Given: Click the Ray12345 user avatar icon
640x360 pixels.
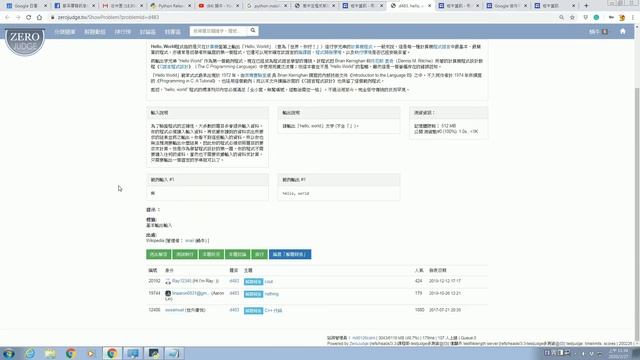Looking at the screenshot, I should pos(168,282).
